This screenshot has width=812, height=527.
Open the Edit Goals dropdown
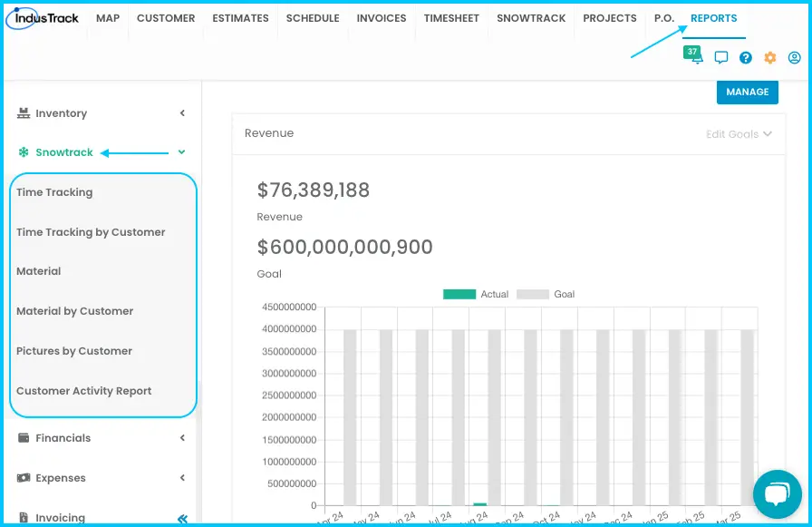739,134
